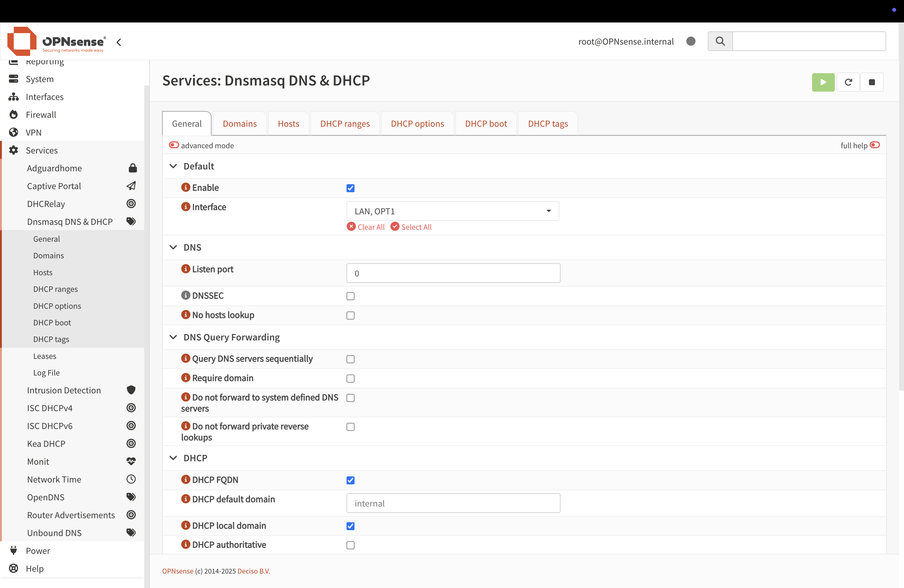Stop the service with the square icon
The image size is (904, 588).
point(872,82)
